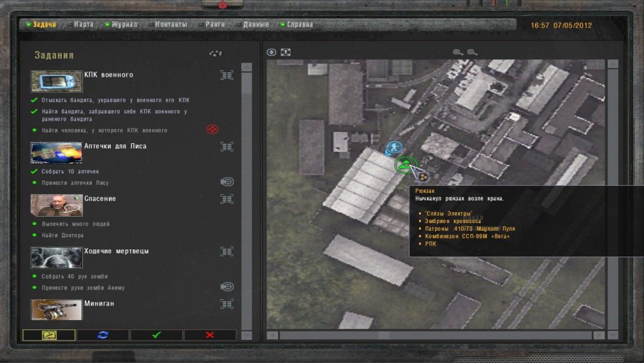Expand details for the КПК военного task
Image resolution: width=644 pixels, height=363 pixels.
pyautogui.click(x=227, y=75)
